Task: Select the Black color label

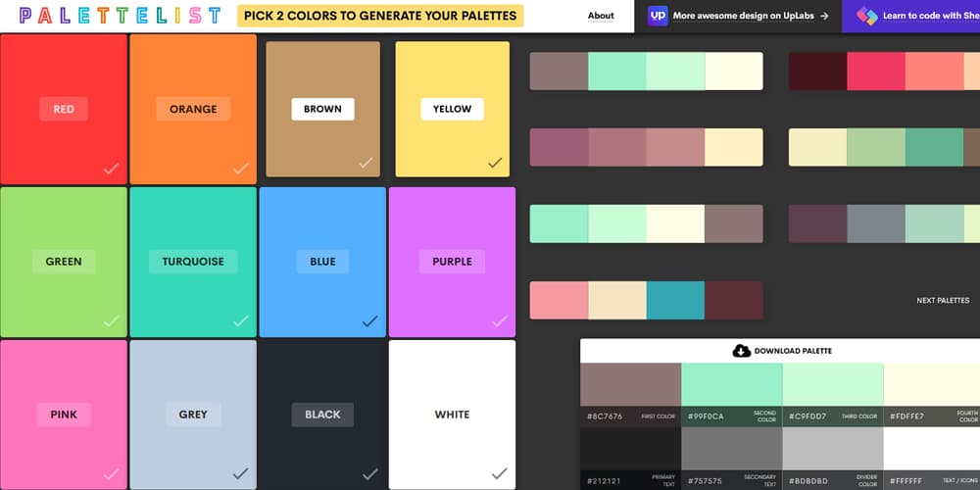Action: click(x=322, y=415)
